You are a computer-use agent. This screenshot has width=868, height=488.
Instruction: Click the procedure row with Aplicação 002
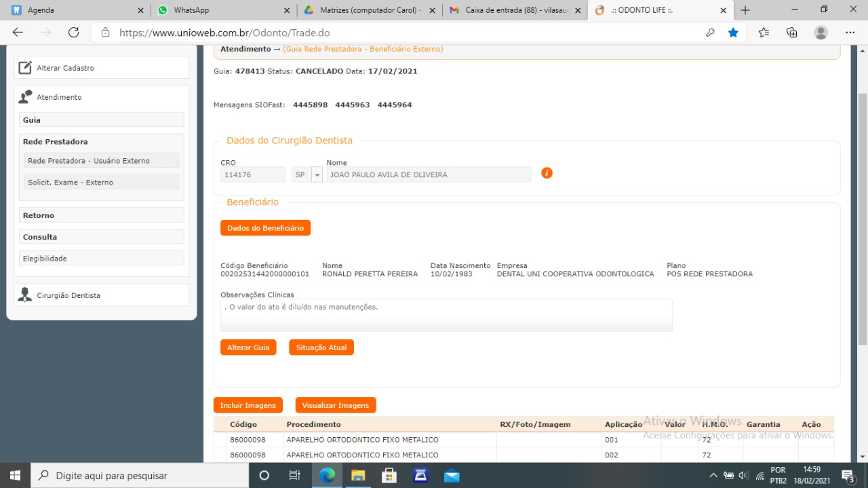pos(524,454)
